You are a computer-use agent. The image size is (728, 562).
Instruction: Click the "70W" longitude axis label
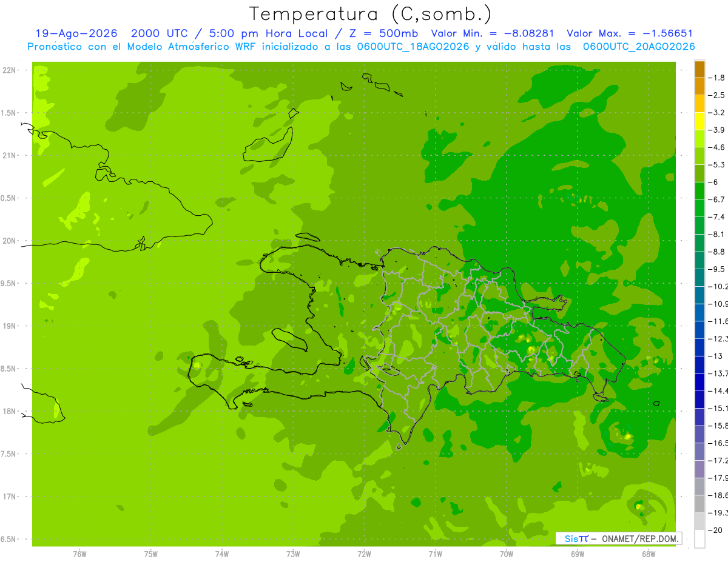507,554
